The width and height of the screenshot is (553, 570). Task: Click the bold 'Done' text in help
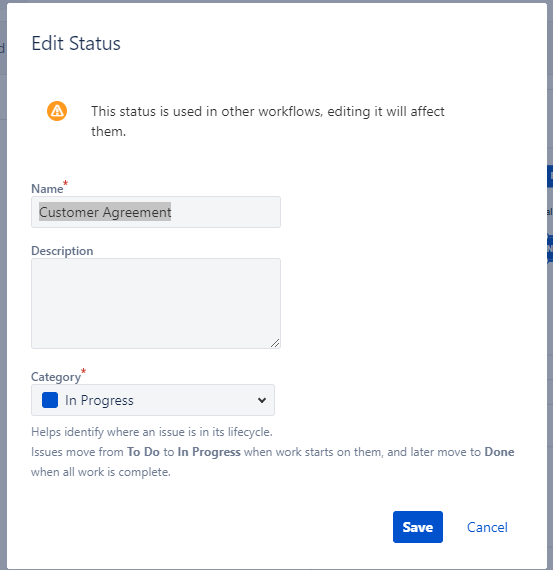pyautogui.click(x=499, y=452)
